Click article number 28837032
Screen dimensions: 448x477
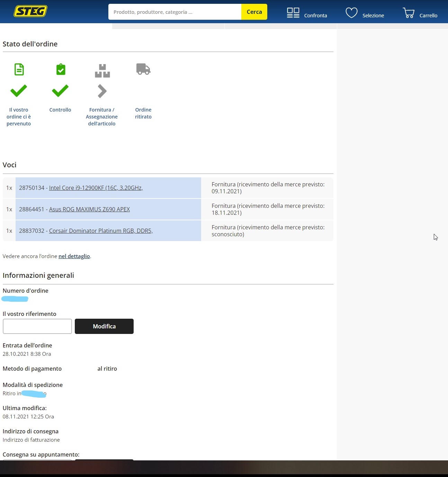click(x=32, y=231)
